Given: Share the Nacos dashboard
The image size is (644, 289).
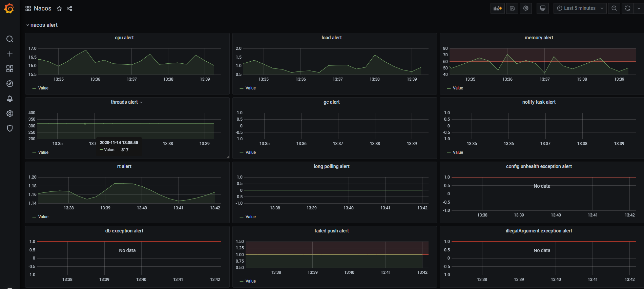Looking at the screenshot, I should coord(69,8).
